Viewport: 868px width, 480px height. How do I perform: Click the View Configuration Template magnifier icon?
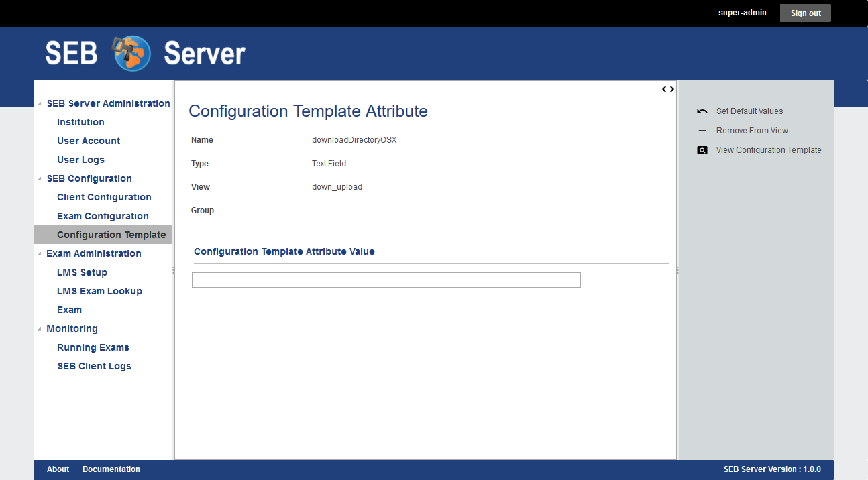click(x=702, y=150)
